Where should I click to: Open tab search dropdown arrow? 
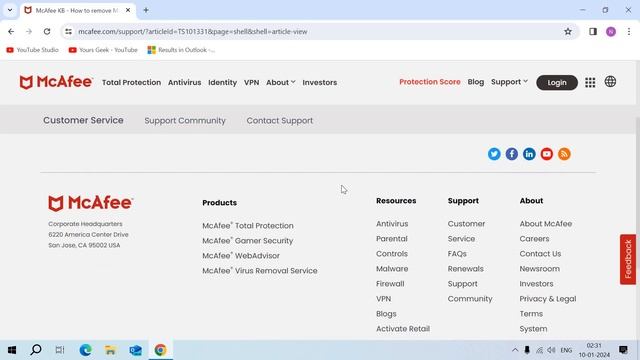click(10, 10)
